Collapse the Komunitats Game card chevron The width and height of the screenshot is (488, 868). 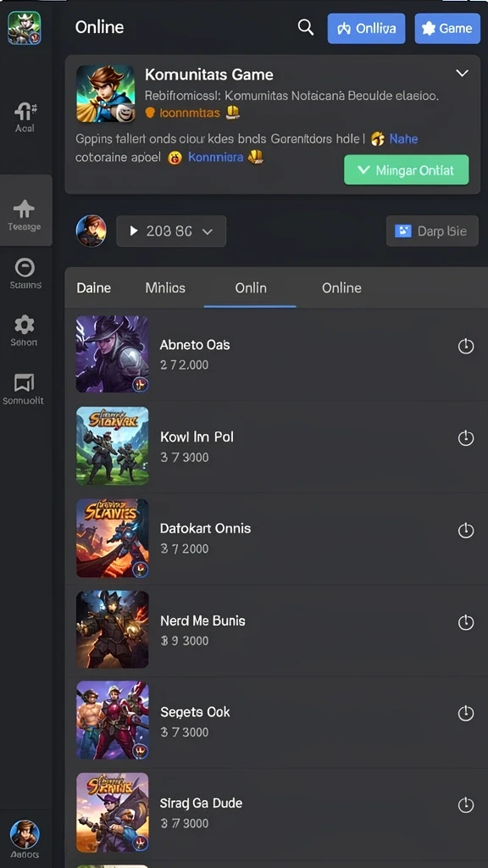pos(462,73)
